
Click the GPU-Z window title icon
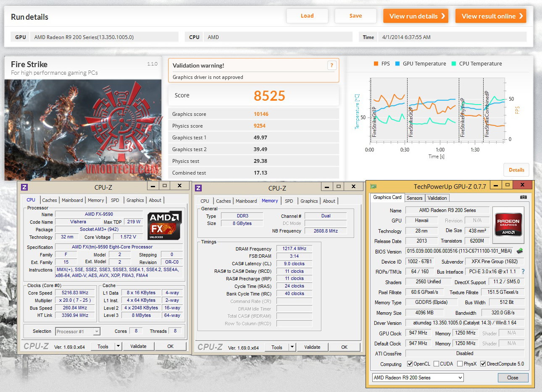coord(373,186)
